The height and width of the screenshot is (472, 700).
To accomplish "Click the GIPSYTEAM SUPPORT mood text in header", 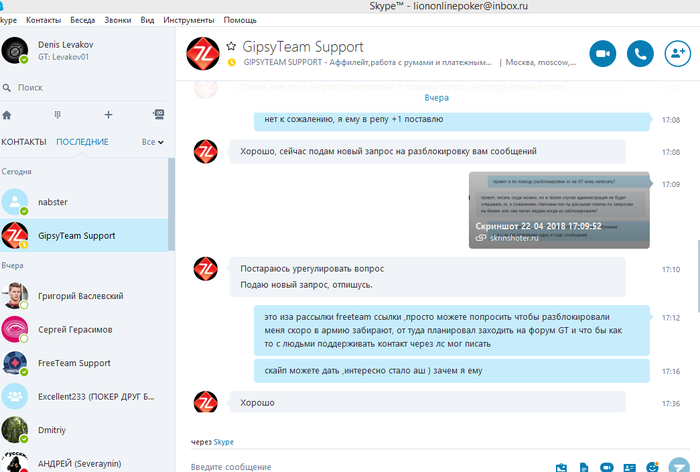I will (367, 63).
